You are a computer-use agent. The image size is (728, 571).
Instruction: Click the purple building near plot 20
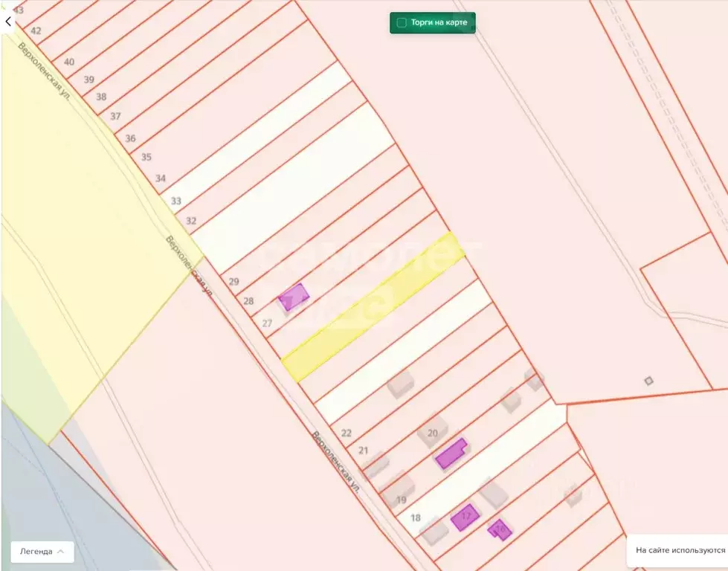pyautogui.click(x=451, y=454)
